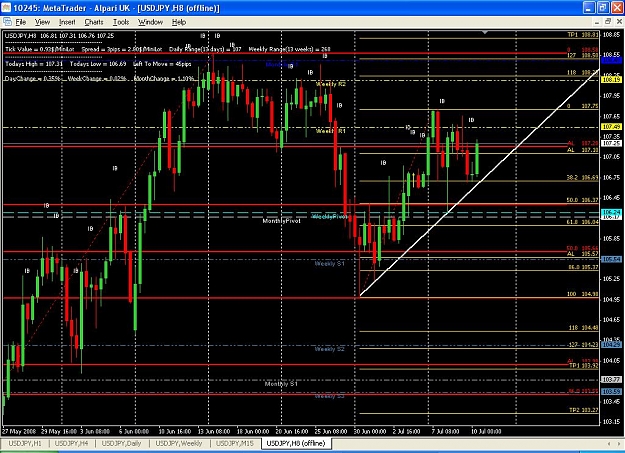This screenshot has height=453, width=625.
Task: Click the 7 Jul 08:00 date label
Action: tap(445, 431)
